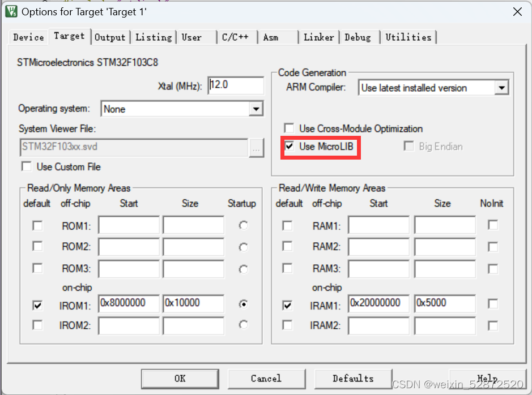Select the ROM1 Startup radio button
The height and width of the screenshot is (395, 532).
click(243, 225)
